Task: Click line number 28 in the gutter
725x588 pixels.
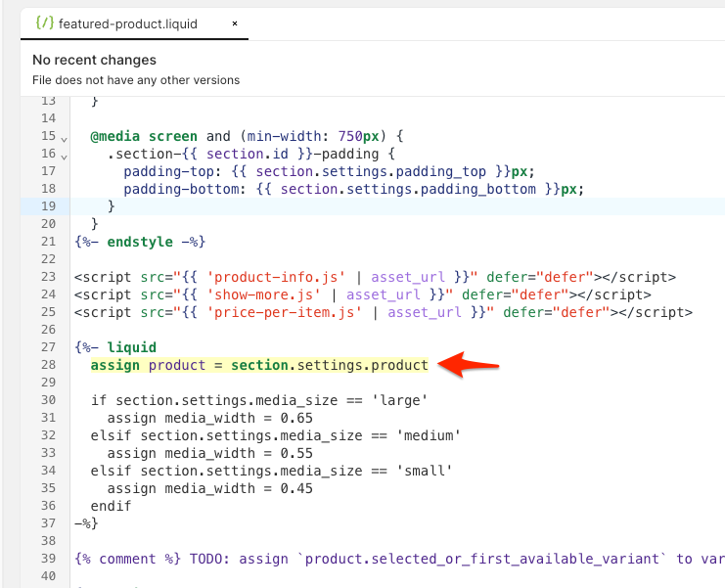Action: pyautogui.click(x=48, y=365)
